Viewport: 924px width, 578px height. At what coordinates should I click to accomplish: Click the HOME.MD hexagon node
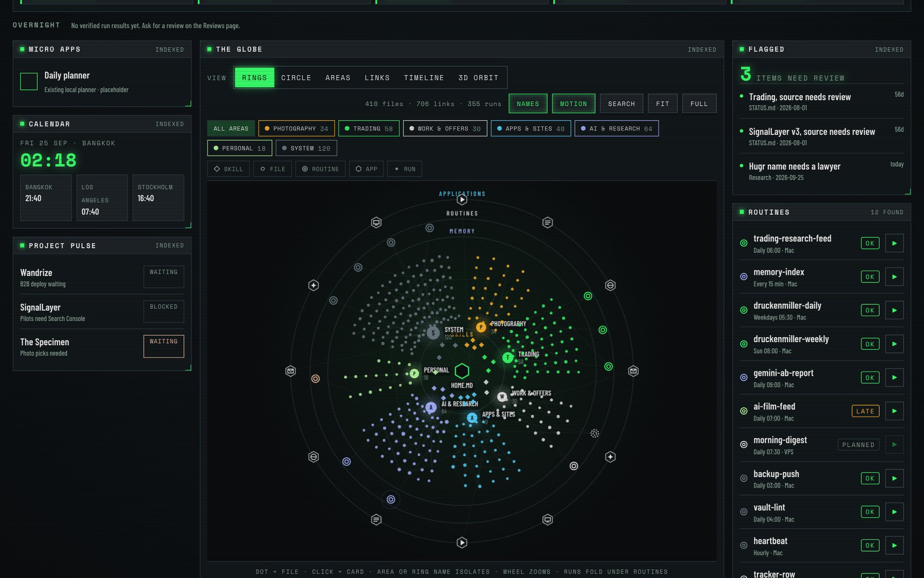[x=462, y=371]
